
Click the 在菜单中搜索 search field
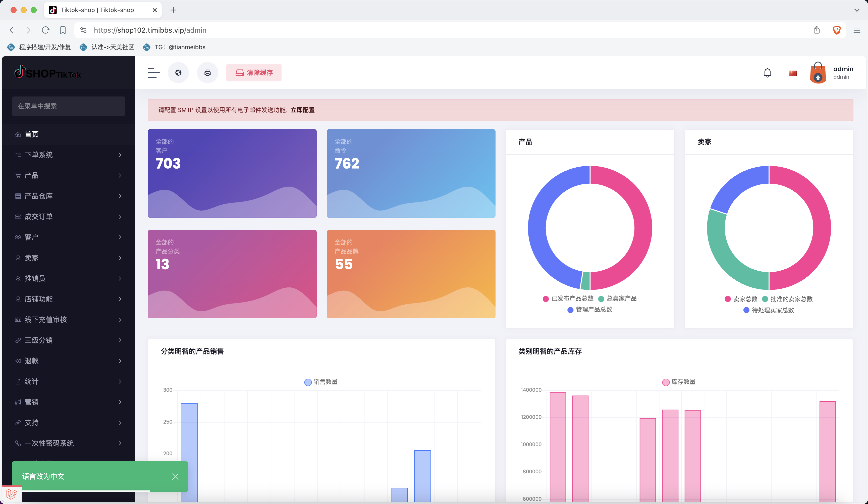pos(68,106)
